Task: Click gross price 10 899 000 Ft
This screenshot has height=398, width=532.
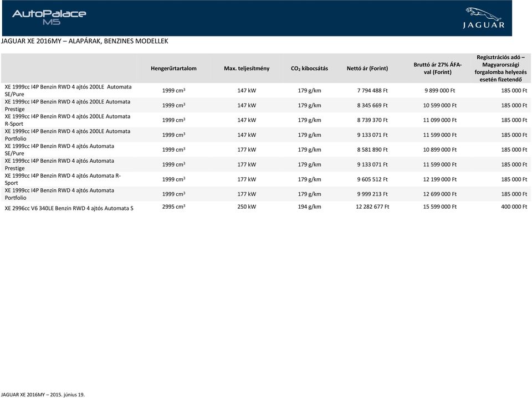Action: tap(439, 149)
